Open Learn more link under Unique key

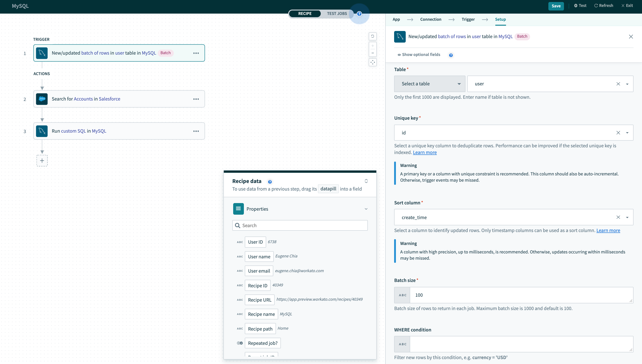pos(424,152)
